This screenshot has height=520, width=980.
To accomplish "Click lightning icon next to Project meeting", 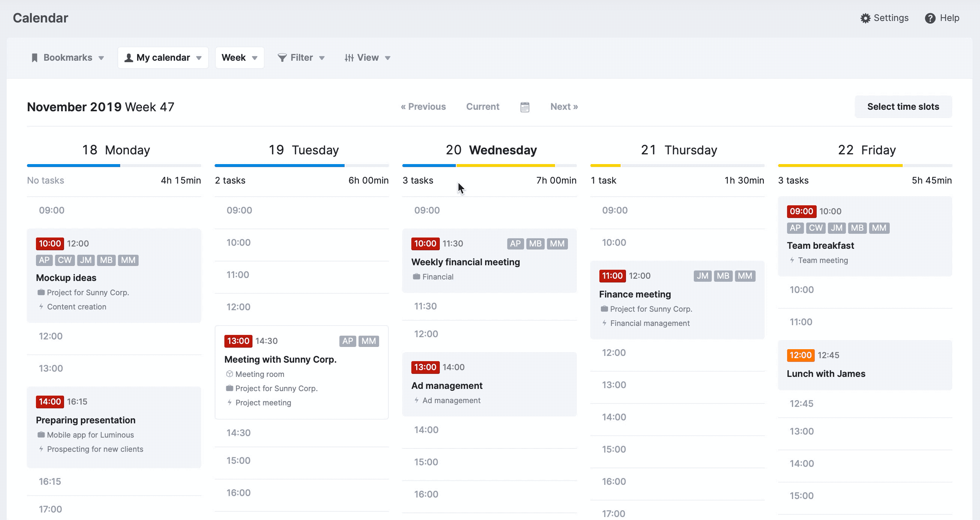I will click(229, 402).
